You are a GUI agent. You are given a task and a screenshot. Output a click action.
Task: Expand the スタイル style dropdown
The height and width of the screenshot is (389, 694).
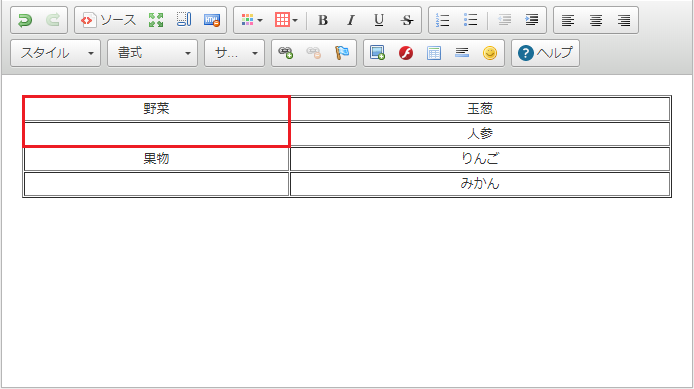pos(55,53)
